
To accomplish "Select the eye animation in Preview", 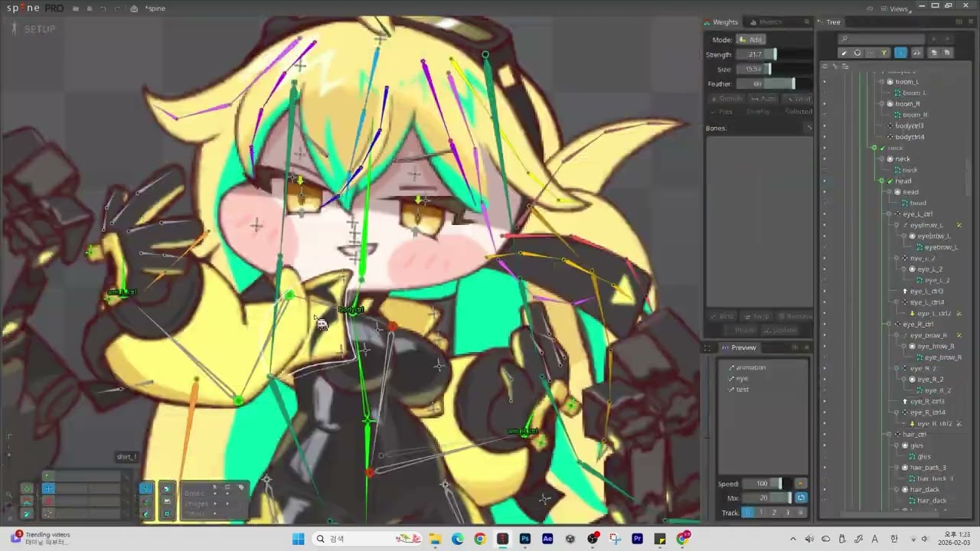I will pyautogui.click(x=742, y=379).
